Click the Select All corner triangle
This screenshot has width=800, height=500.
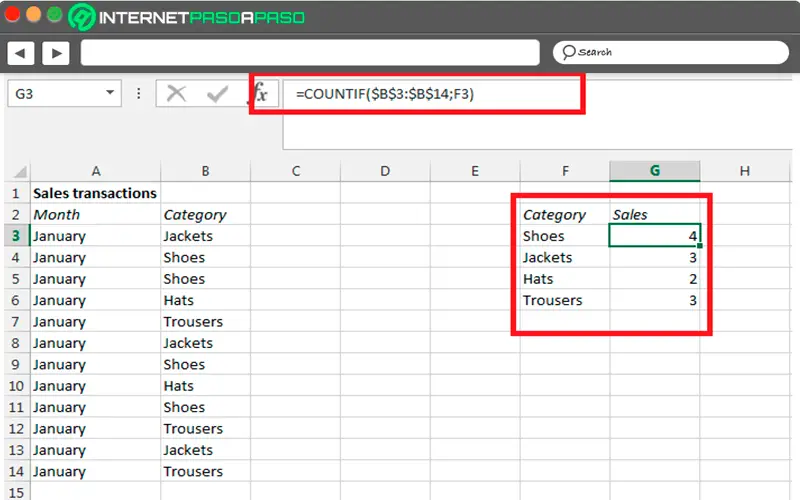tap(19, 171)
